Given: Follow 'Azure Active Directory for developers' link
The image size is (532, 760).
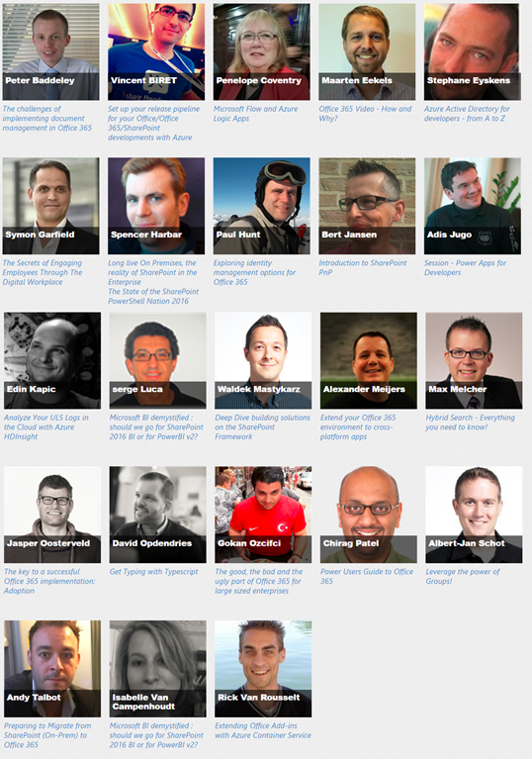Looking at the screenshot, I should point(467,114).
